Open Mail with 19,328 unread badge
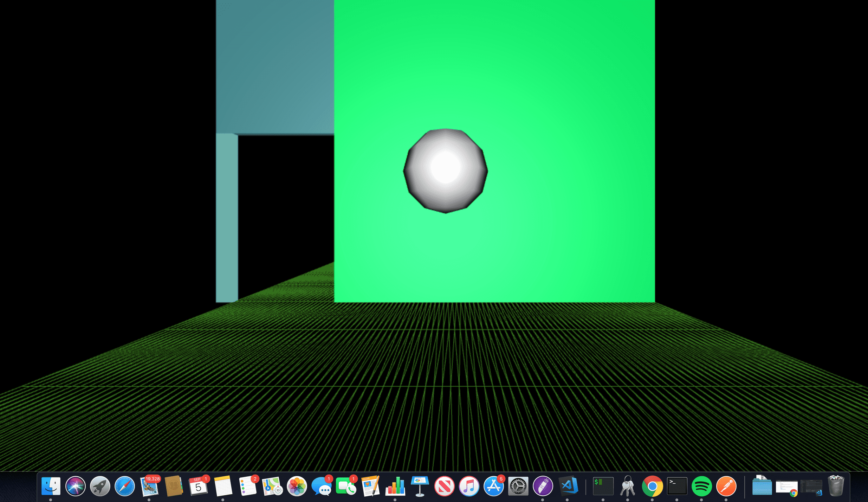This screenshot has height=502, width=868. [x=149, y=486]
